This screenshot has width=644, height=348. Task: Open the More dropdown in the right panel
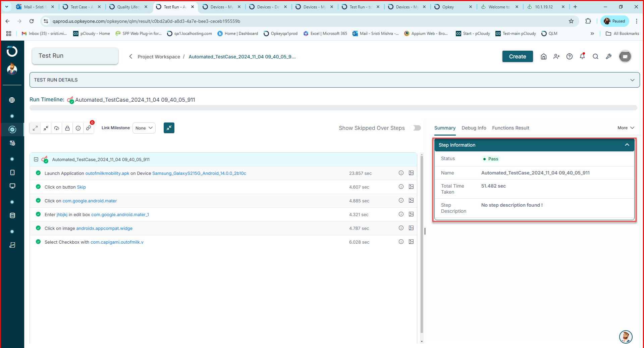(x=626, y=128)
